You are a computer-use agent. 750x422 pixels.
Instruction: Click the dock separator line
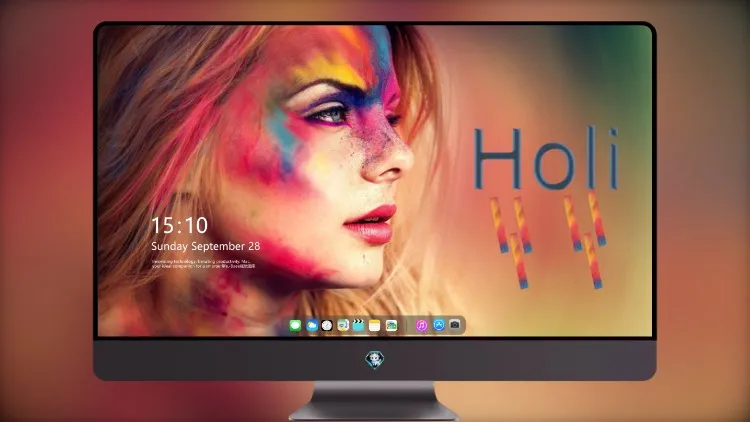[x=407, y=326]
